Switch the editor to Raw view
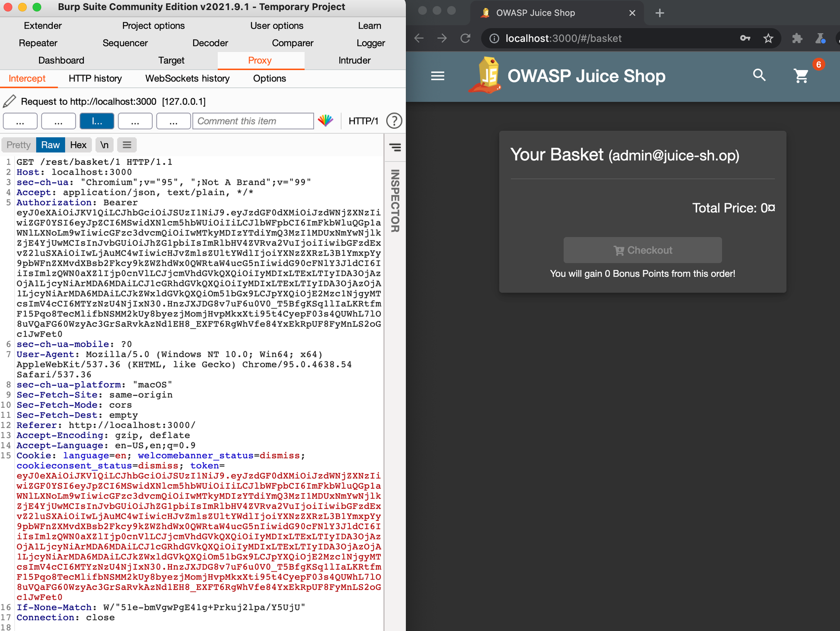Viewport: 840px width, 631px height. coord(50,145)
